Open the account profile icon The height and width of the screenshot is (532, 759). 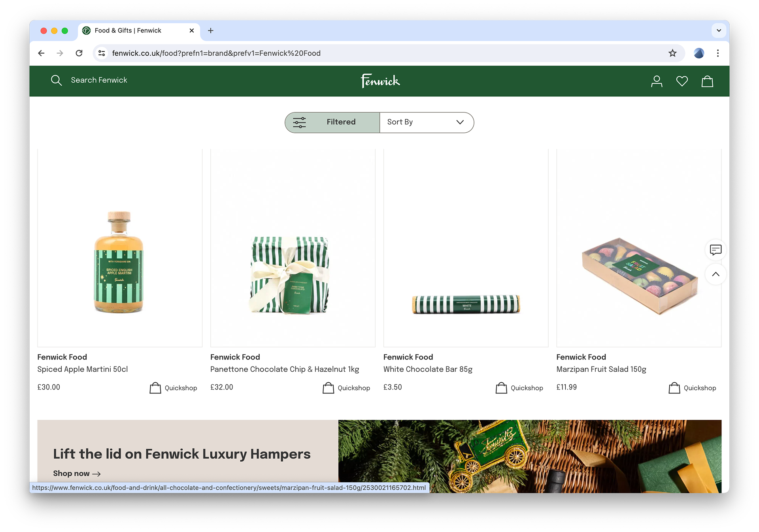[657, 81]
